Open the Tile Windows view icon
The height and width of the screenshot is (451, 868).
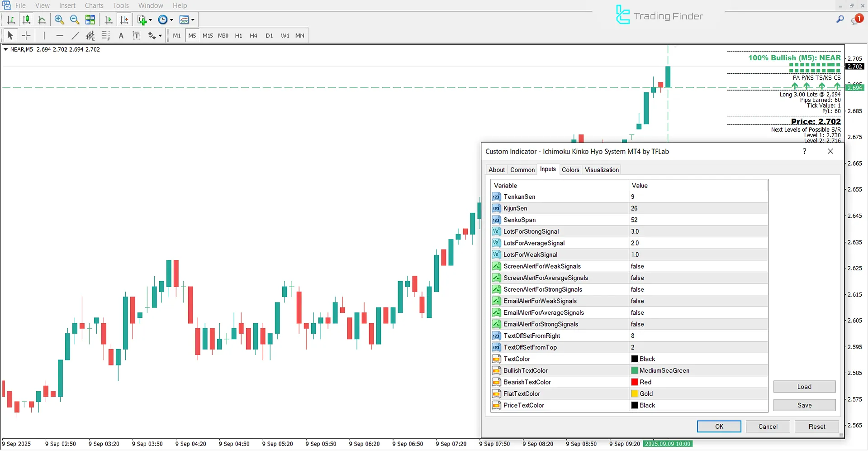pos(90,19)
